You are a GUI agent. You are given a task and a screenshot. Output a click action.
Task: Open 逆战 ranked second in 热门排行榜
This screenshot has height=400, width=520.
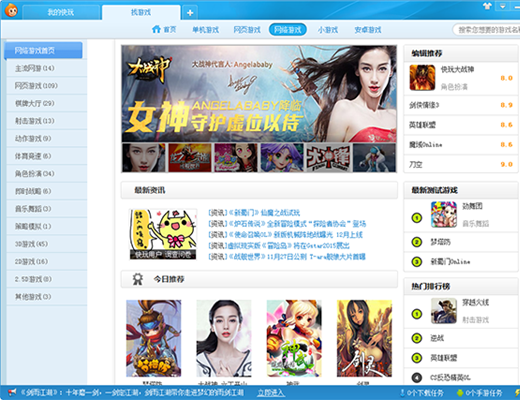pyautogui.click(x=461, y=338)
